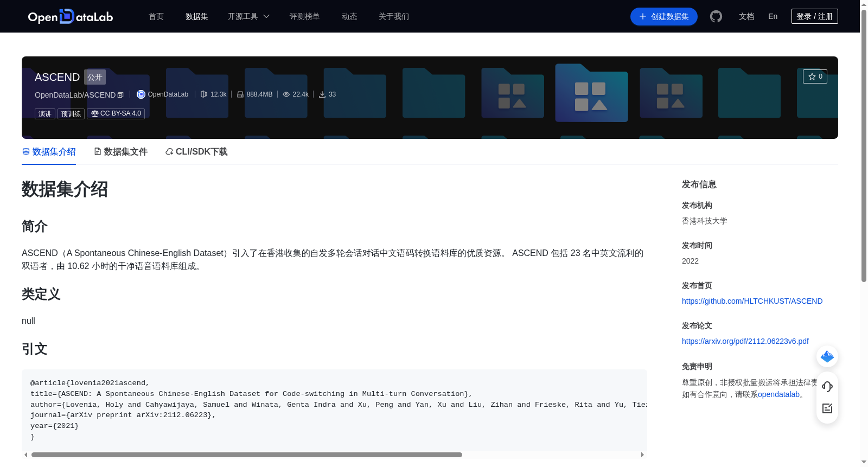Open the GitHub icon in header
Screen dimensions: 868x467
pyautogui.click(x=716, y=16)
